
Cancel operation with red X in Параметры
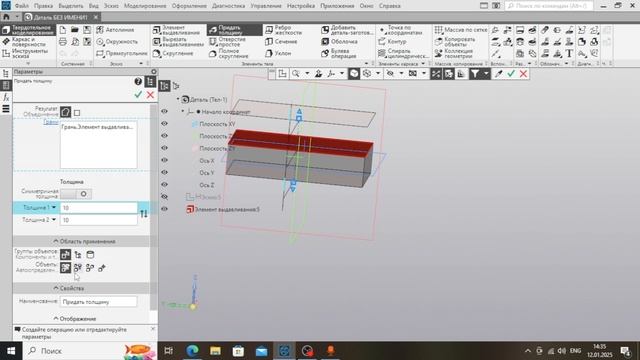pyautogui.click(x=150, y=95)
